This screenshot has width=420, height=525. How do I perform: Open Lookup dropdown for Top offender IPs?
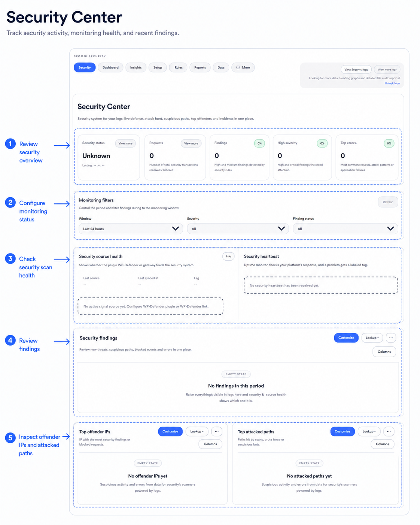197,431
